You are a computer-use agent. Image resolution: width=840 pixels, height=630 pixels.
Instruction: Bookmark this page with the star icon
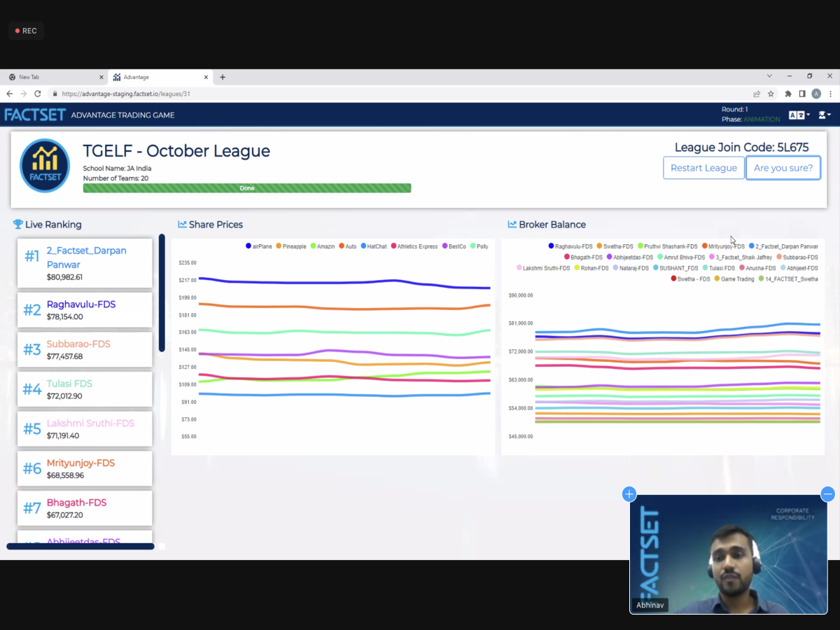[x=771, y=94]
